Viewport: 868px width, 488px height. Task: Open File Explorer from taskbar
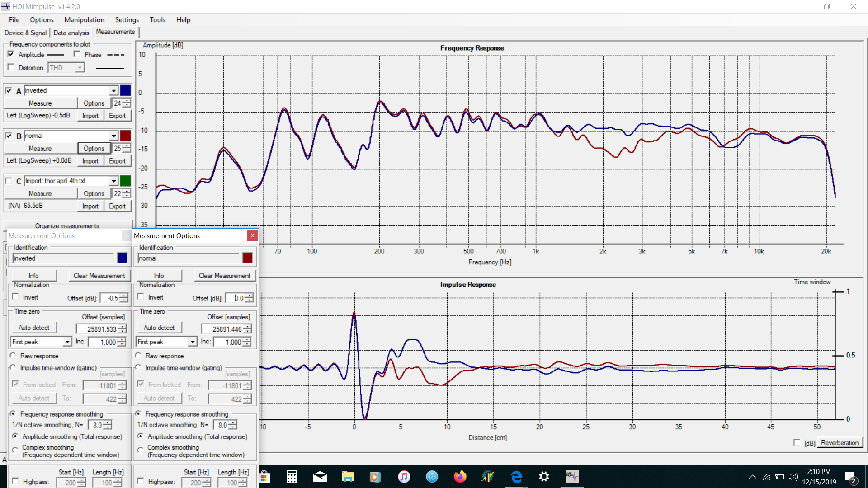[x=348, y=477]
